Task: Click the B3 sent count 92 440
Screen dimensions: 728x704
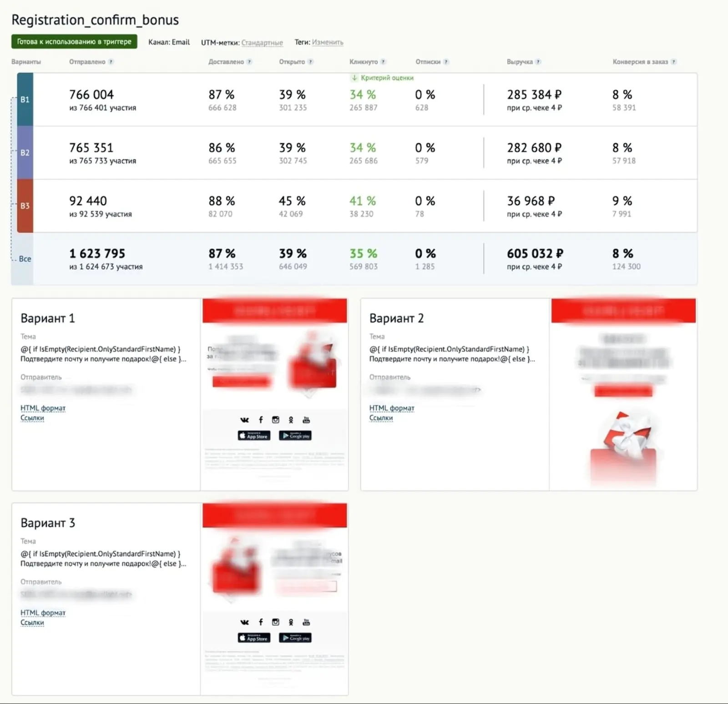Action: point(88,201)
